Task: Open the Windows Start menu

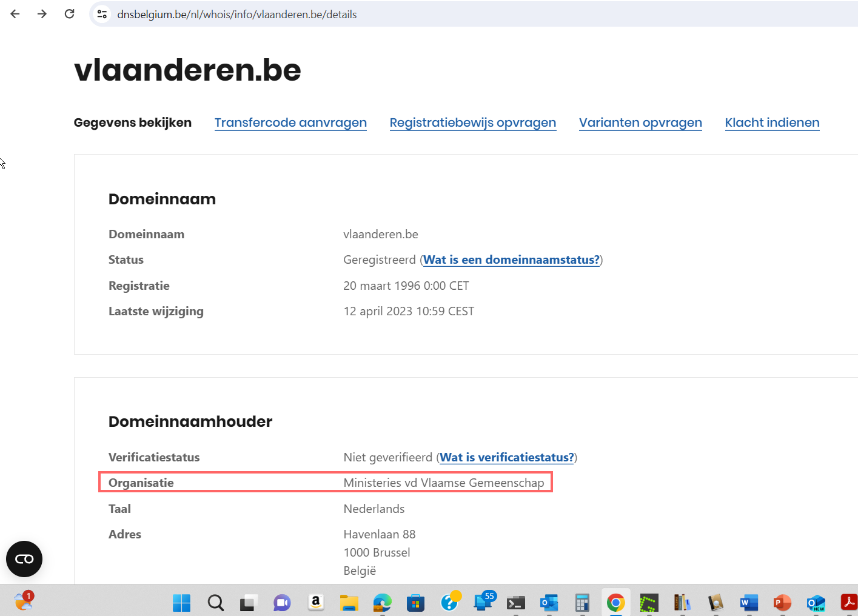Action: click(181, 603)
